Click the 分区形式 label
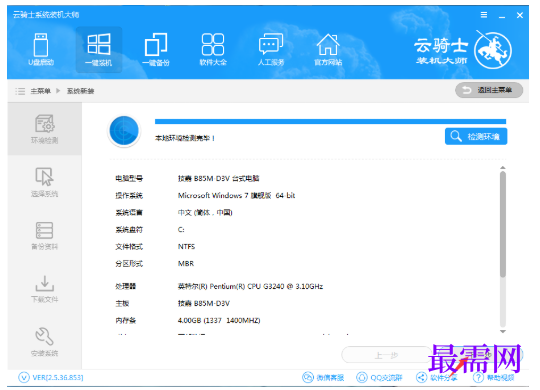540x390 pixels. pos(129,264)
